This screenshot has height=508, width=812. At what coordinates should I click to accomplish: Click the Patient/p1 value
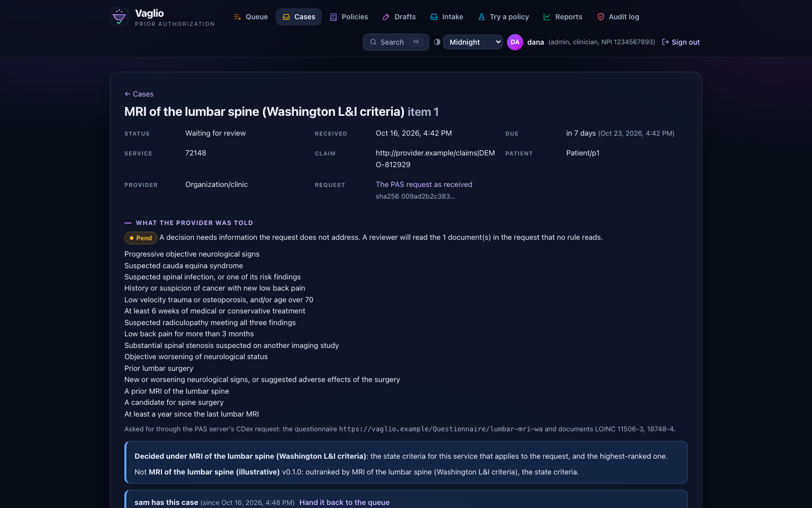click(x=583, y=153)
